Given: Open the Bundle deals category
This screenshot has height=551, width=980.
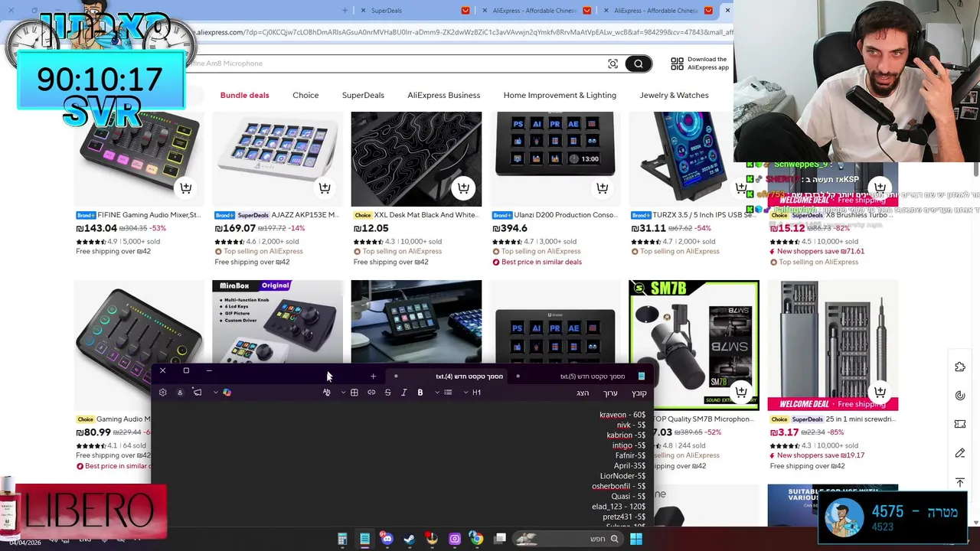Looking at the screenshot, I should (244, 95).
